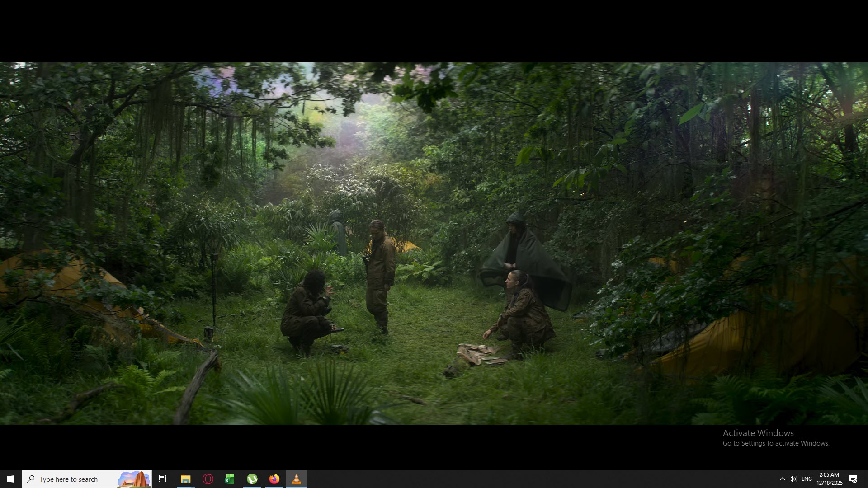Open the notification Action Center
868x488 pixels.
(x=853, y=479)
